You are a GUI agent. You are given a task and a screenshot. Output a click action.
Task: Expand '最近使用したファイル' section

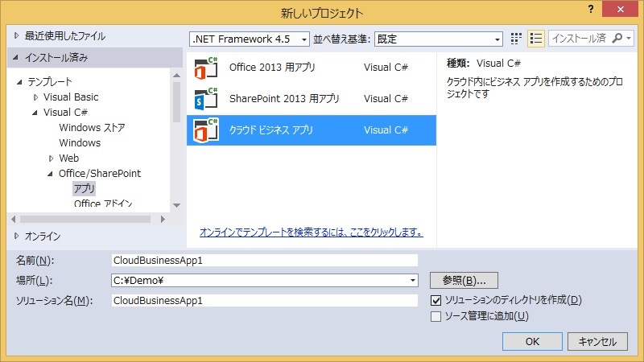tap(16, 35)
